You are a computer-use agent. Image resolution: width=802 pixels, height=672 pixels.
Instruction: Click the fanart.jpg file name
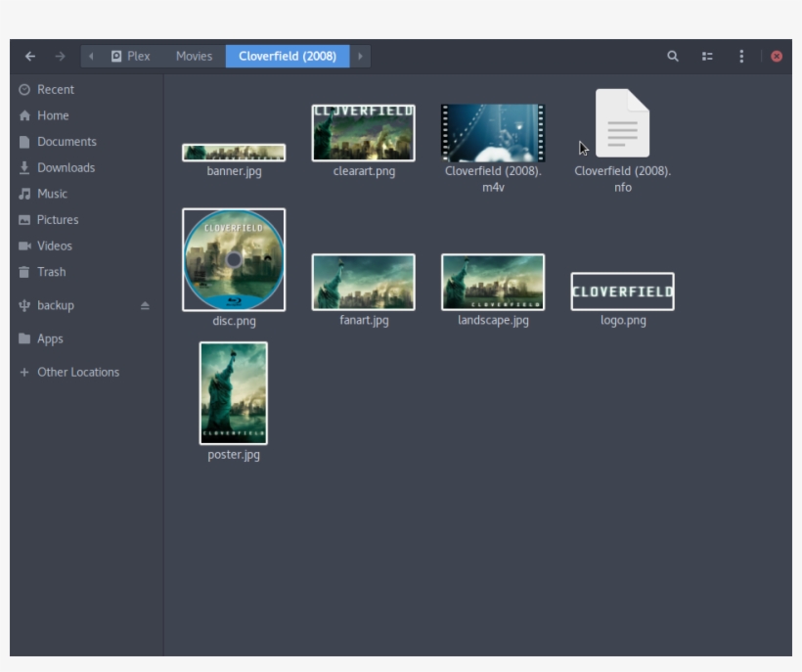(x=364, y=321)
